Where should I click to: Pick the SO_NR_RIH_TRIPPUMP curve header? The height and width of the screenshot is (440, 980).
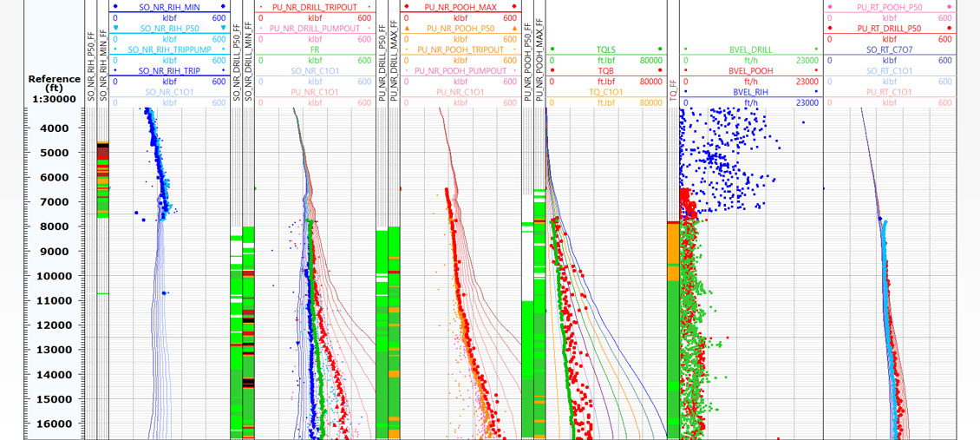click(169, 49)
